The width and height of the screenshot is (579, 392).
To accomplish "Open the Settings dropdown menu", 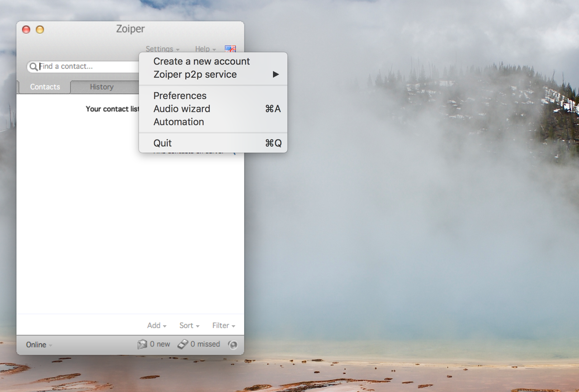I will [x=162, y=49].
